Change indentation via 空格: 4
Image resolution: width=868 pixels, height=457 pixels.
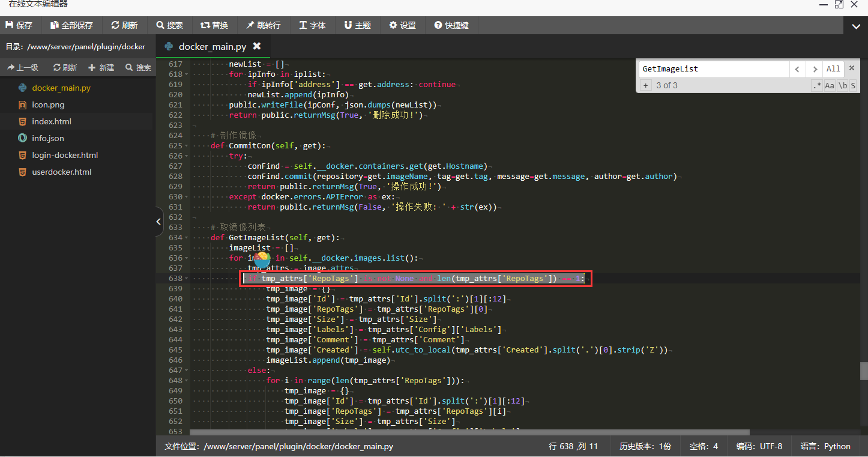click(704, 446)
